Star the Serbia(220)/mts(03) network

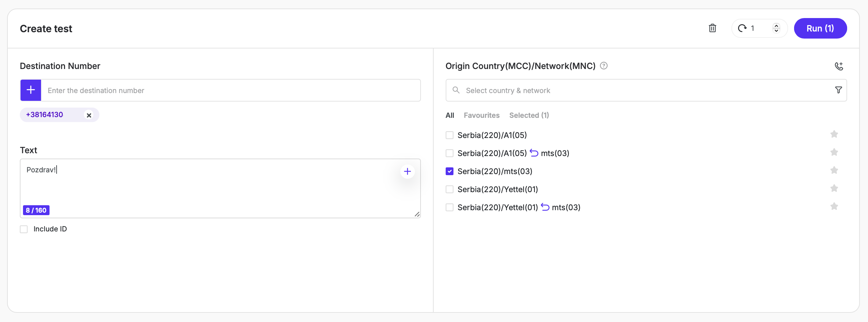pos(834,171)
